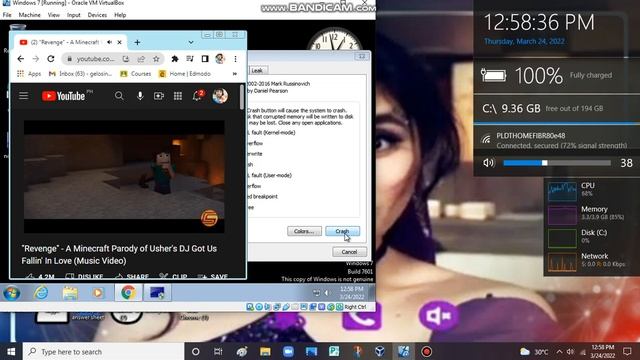The image size is (640, 360).
Task: Select Chrome in the Windows 7 taskbar
Action: pos(128,293)
